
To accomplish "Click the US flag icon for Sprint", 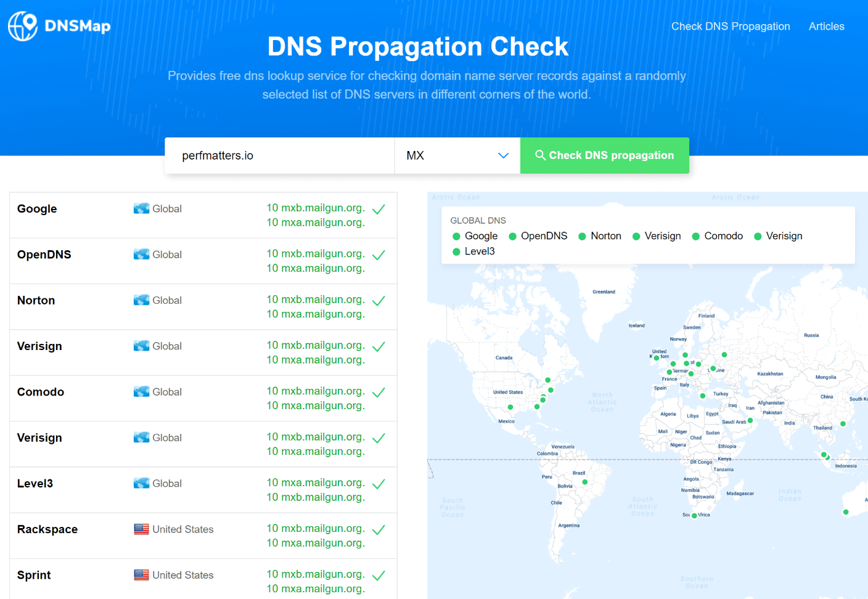I will [142, 575].
